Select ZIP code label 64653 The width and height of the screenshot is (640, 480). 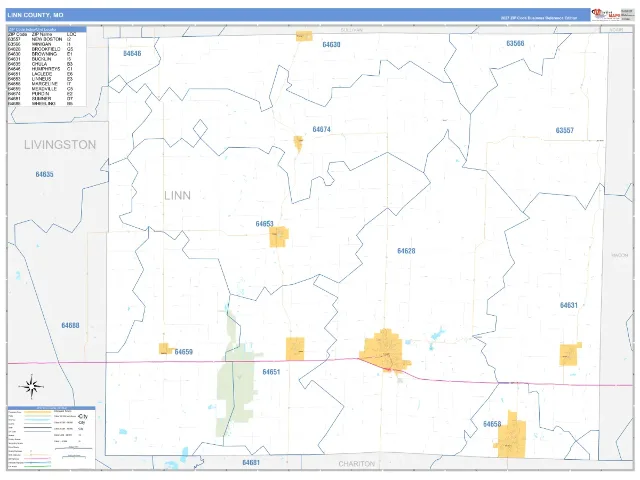click(x=264, y=224)
